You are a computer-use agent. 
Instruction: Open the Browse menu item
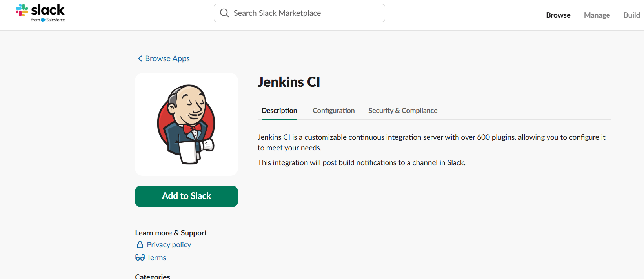tap(558, 15)
